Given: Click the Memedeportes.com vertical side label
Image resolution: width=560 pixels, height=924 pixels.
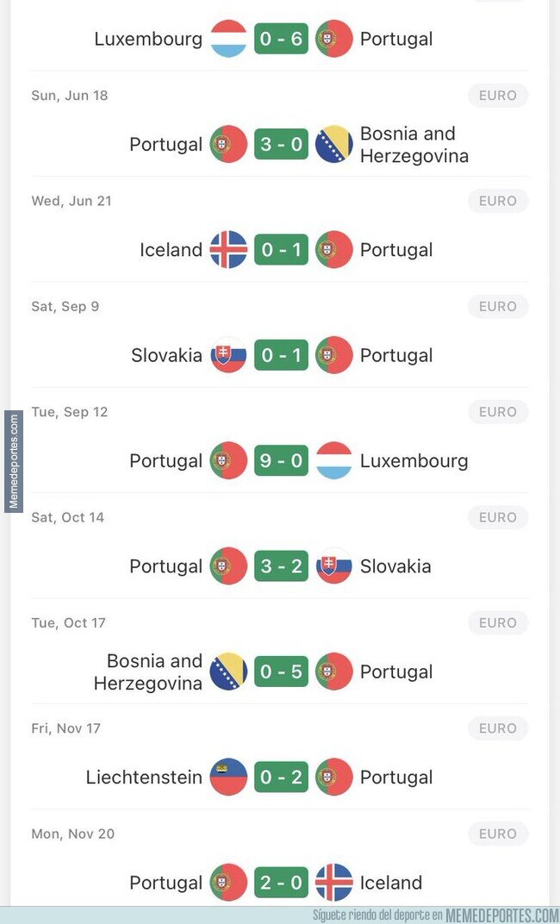Looking at the screenshot, I should [x=14, y=461].
